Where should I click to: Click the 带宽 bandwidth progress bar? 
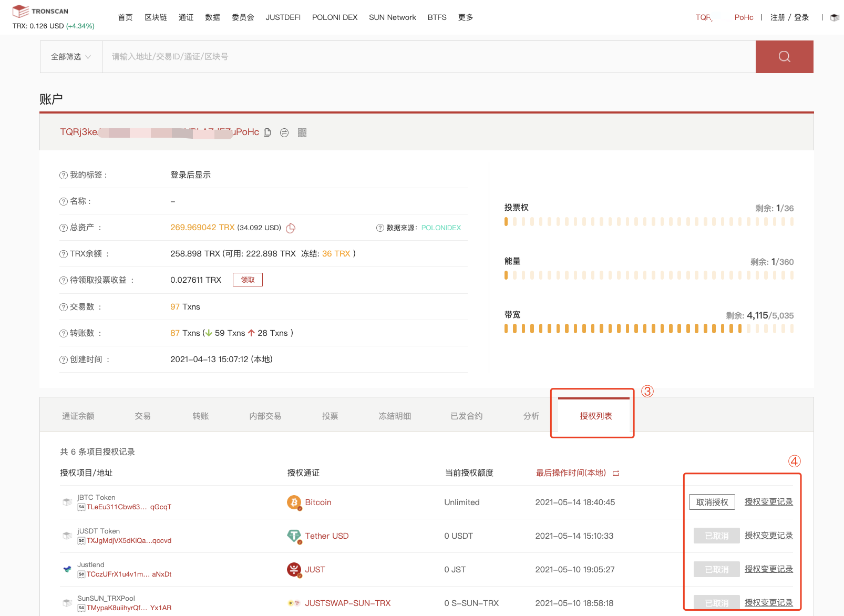649,328
